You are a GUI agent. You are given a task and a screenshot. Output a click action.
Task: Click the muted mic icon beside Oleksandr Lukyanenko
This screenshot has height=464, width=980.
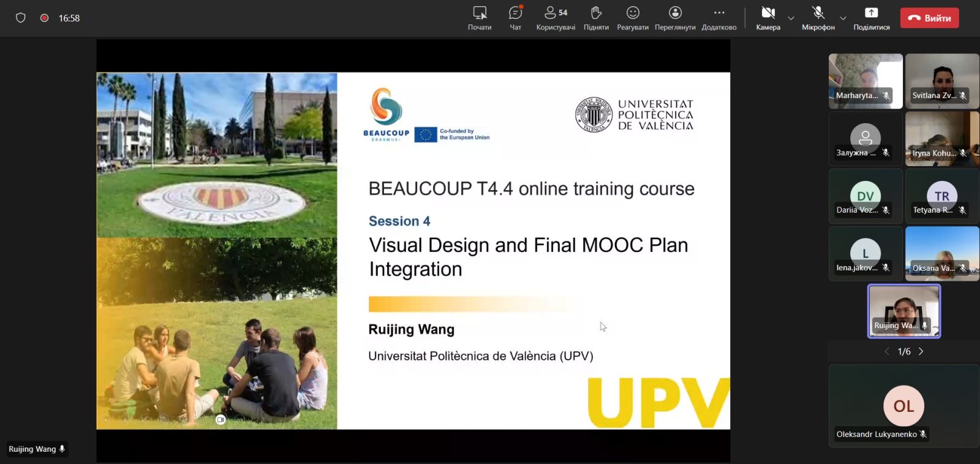923,434
